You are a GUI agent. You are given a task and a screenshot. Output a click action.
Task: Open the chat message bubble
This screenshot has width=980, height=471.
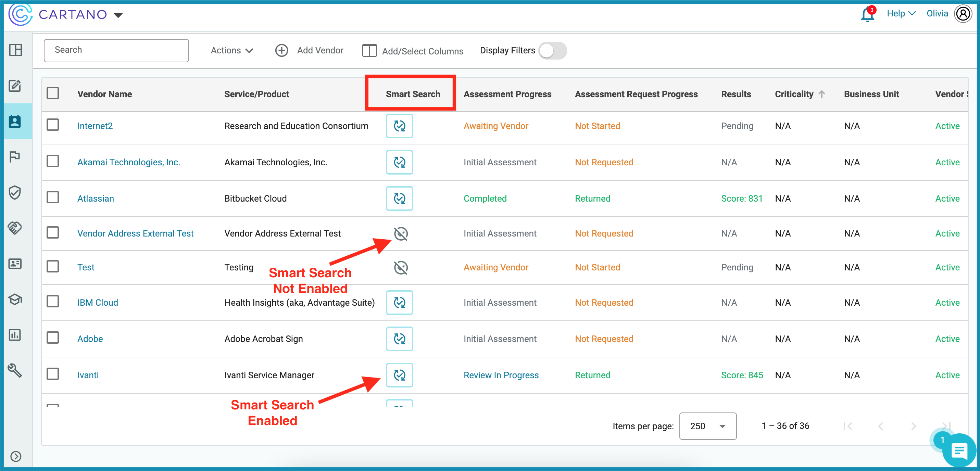(959, 451)
